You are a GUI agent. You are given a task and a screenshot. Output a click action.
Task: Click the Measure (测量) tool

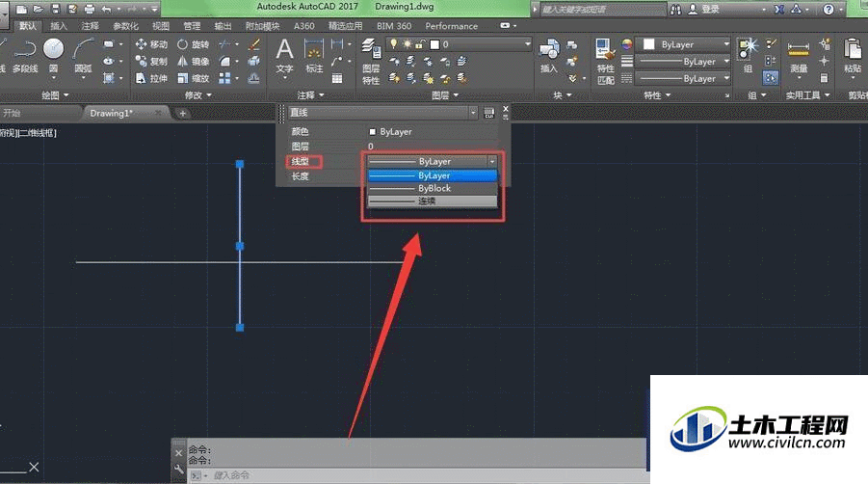pyautogui.click(x=799, y=55)
